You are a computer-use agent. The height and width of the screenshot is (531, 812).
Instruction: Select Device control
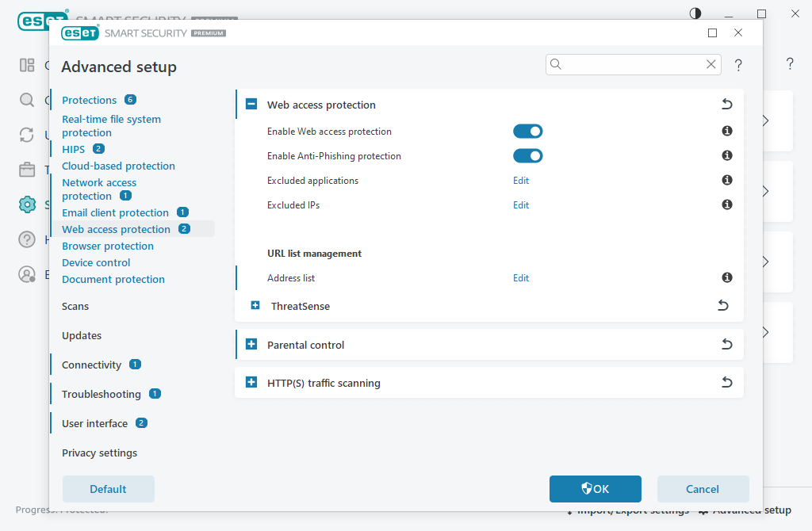coord(96,262)
